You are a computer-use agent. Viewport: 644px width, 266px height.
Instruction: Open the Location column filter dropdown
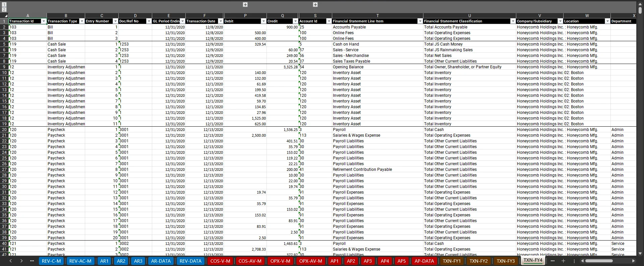pyautogui.click(x=607, y=21)
